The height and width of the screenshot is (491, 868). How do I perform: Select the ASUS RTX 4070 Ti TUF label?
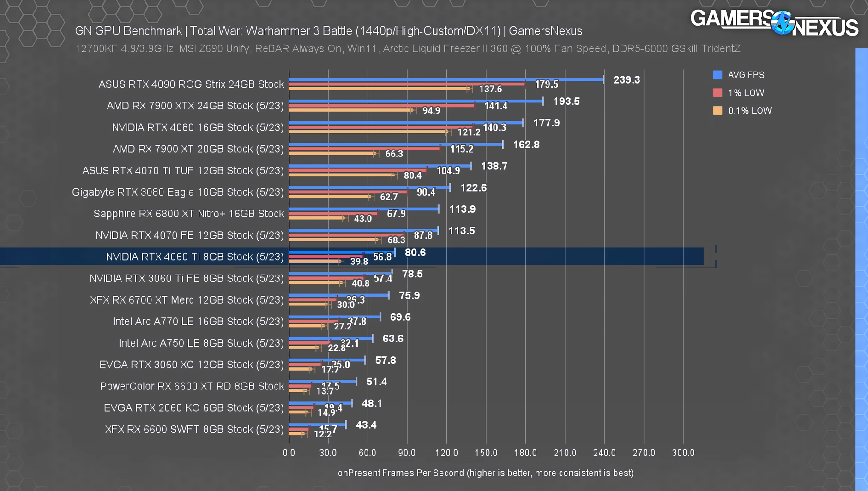click(183, 171)
